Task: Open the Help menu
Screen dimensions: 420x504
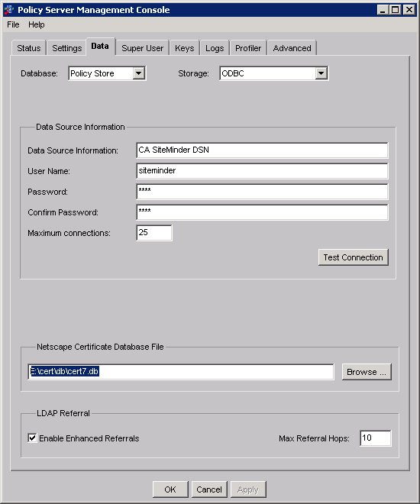Action: 37,24
